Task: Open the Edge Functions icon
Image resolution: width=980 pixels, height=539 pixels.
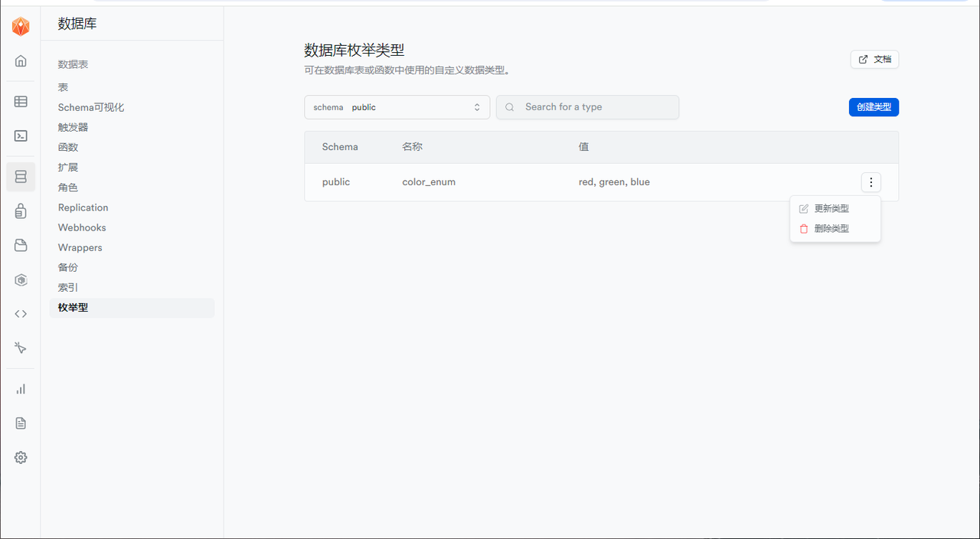Action: point(21,279)
